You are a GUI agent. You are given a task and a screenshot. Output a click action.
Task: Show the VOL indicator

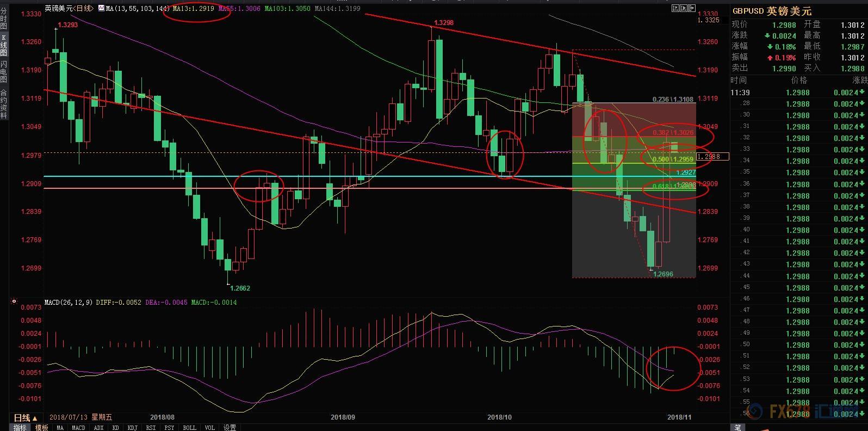209,427
